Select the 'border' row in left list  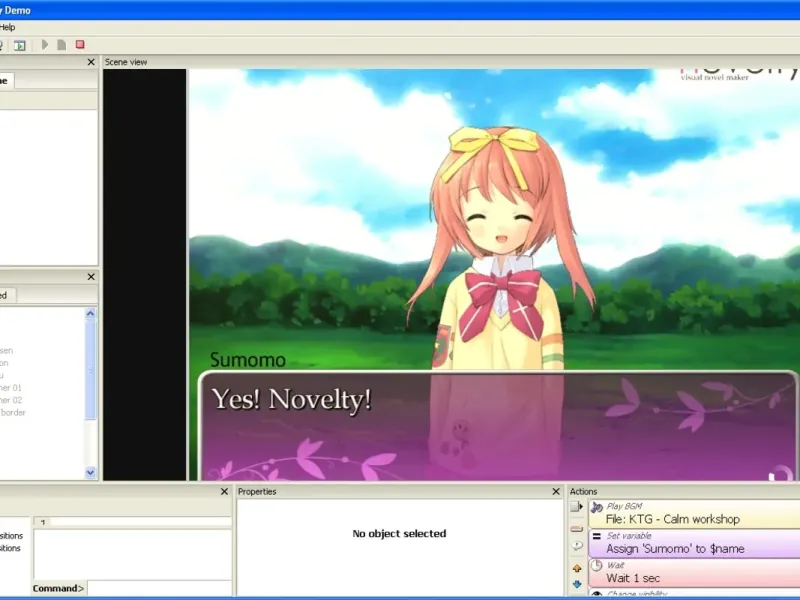point(13,412)
